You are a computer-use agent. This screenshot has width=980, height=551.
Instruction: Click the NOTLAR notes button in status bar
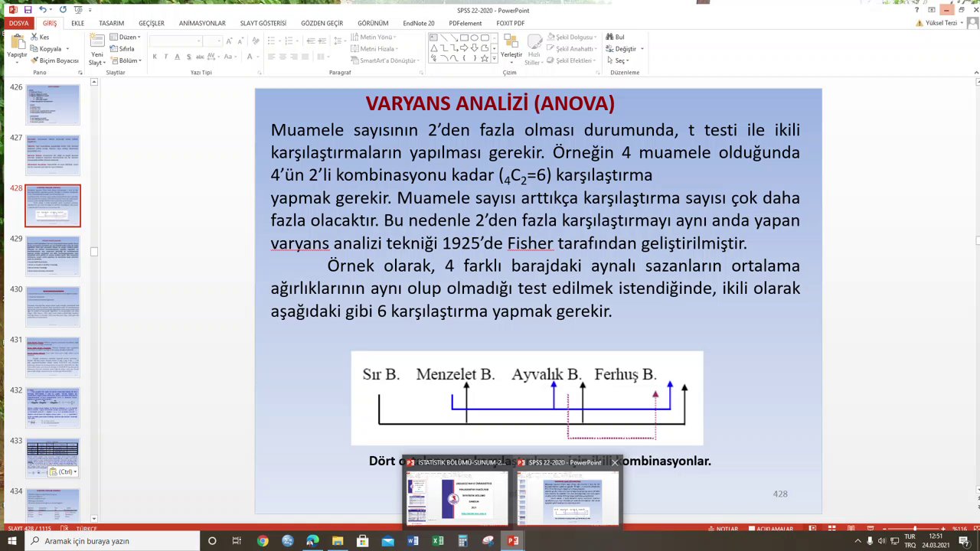click(x=724, y=529)
